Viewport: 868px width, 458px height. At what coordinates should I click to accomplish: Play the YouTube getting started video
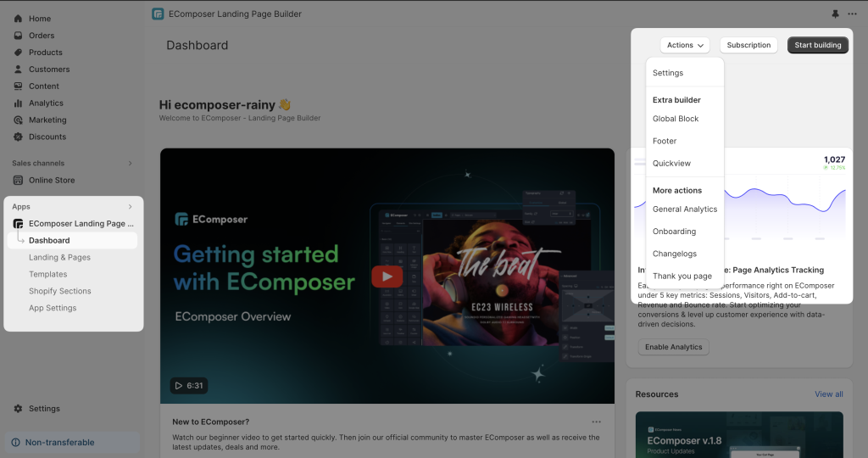(x=387, y=276)
